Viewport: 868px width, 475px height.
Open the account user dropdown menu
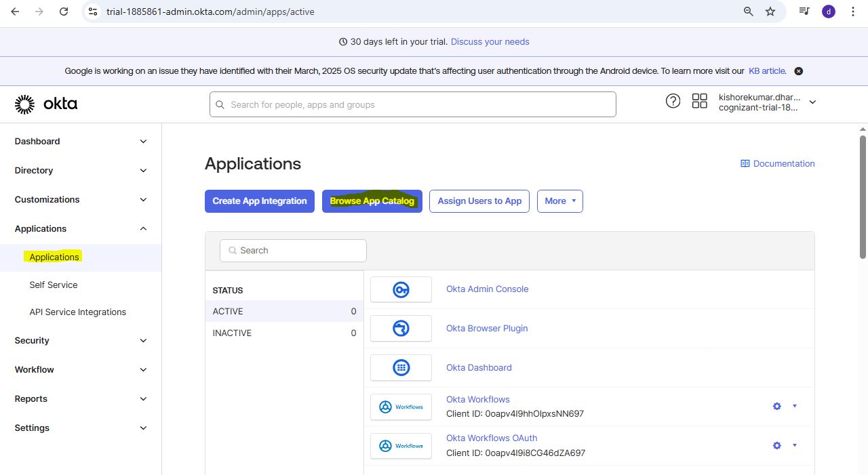click(x=812, y=102)
